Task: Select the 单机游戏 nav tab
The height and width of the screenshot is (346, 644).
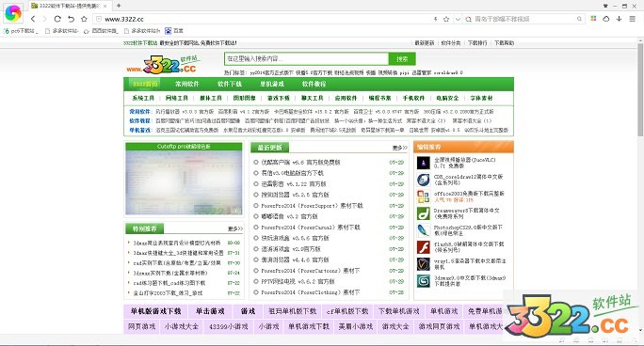Action: tap(272, 84)
